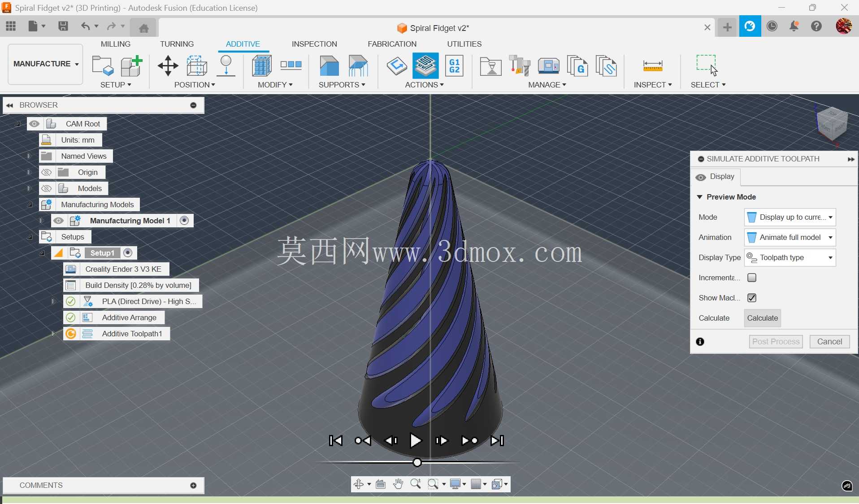Enable the Incremental checkbox

tap(752, 278)
